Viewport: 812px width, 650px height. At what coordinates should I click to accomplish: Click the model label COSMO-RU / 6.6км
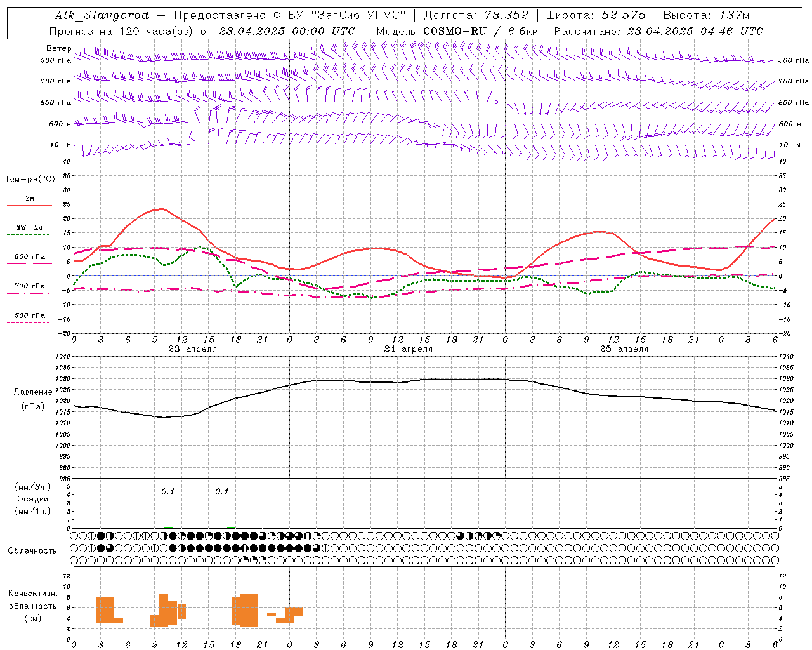coord(480,31)
